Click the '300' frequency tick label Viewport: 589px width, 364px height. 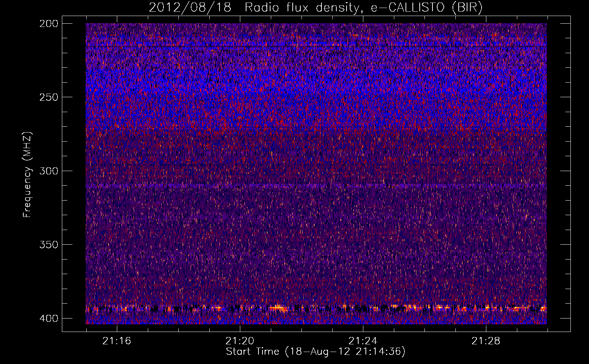coord(48,171)
